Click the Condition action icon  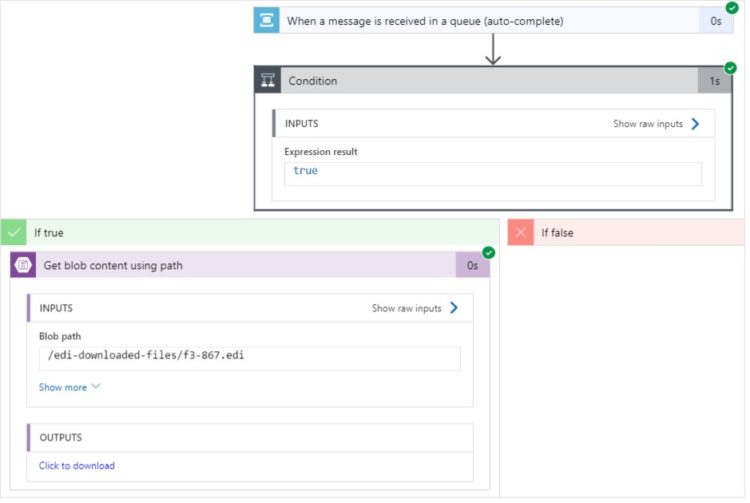coord(268,80)
